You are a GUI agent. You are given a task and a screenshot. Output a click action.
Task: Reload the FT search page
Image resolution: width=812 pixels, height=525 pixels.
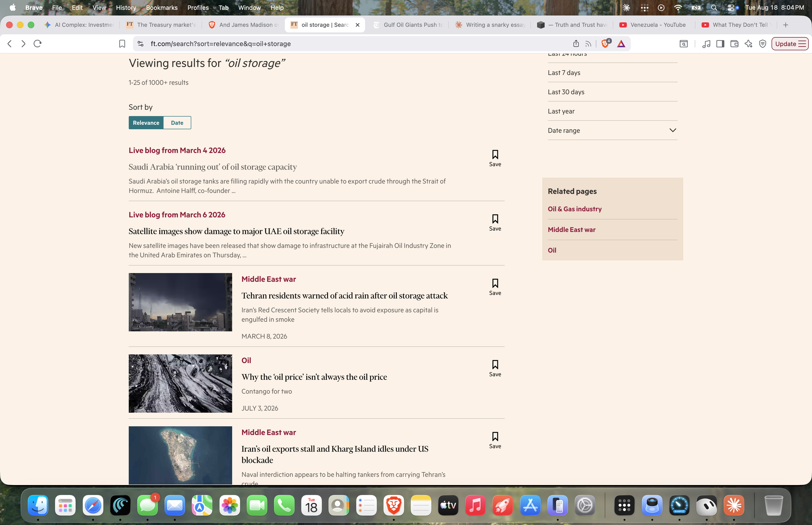click(x=37, y=44)
